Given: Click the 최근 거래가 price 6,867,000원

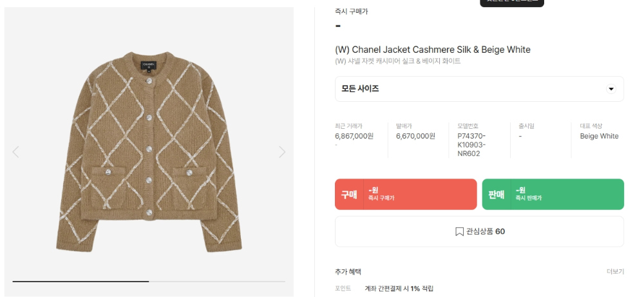Looking at the screenshot, I should click(354, 136).
